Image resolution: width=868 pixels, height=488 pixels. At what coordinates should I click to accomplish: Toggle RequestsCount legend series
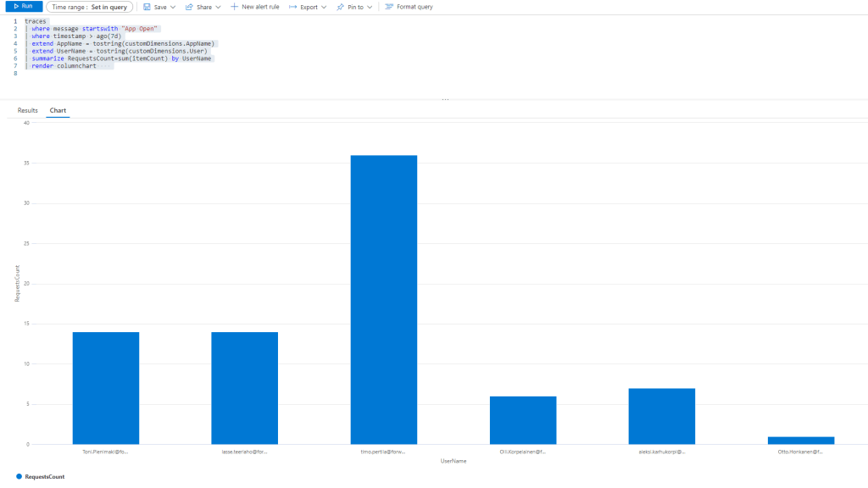tap(41, 476)
